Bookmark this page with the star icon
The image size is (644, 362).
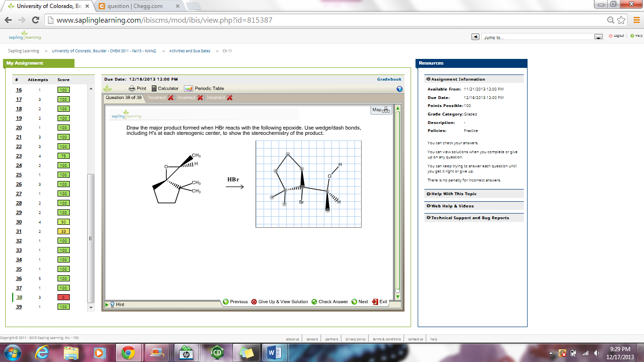tap(621, 20)
